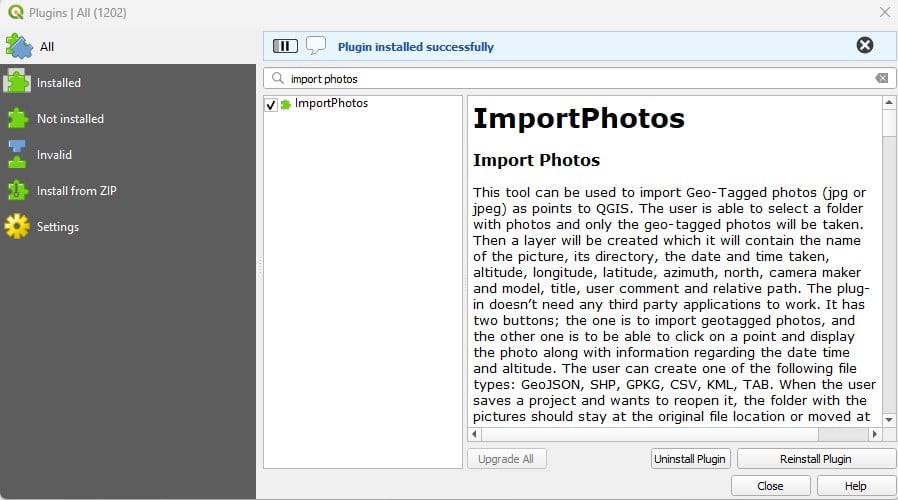Click the QGIS logo icon in title bar

15,12
